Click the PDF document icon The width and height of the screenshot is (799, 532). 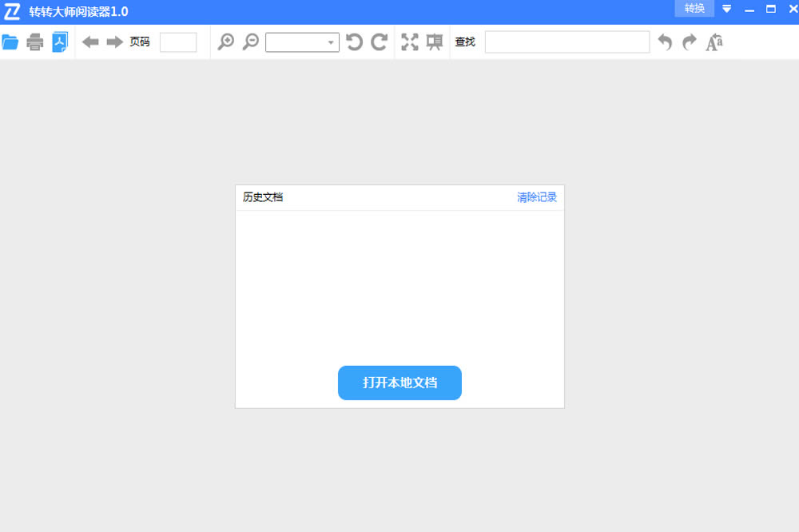click(61, 42)
